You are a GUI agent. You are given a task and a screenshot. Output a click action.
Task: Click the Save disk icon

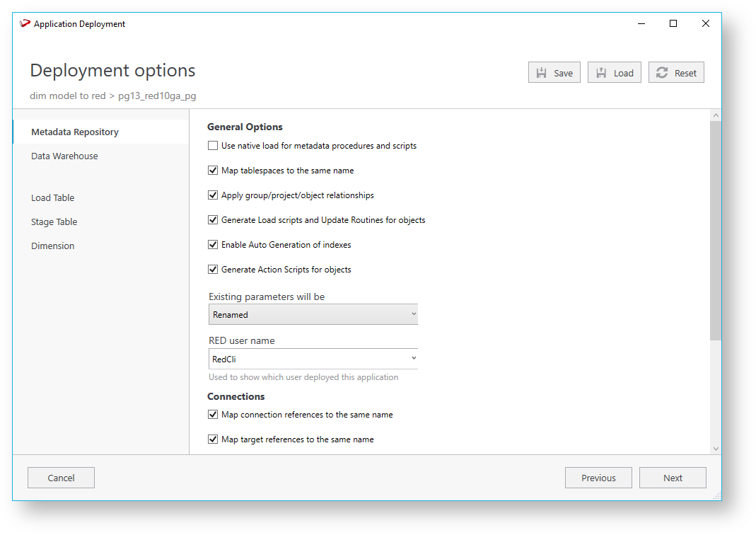pyautogui.click(x=542, y=73)
